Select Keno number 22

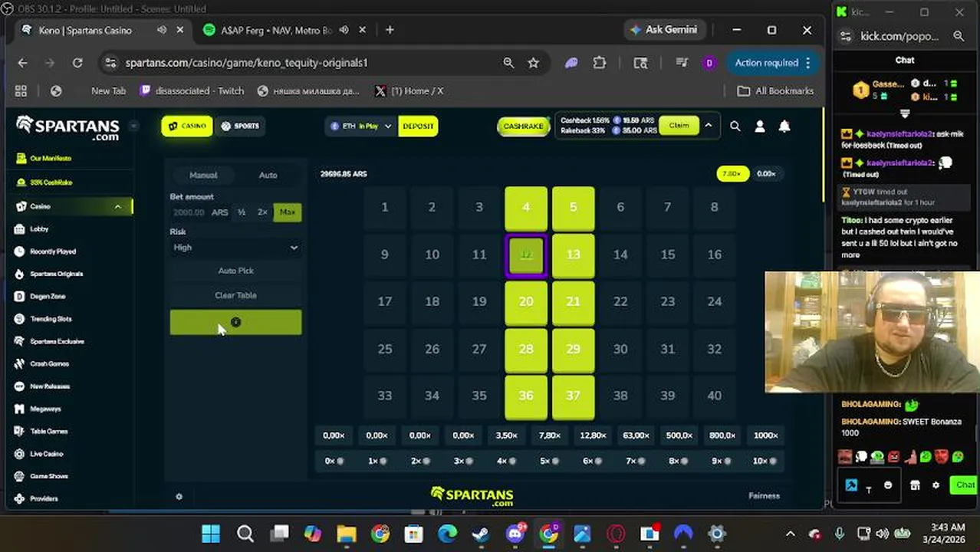pyautogui.click(x=620, y=302)
